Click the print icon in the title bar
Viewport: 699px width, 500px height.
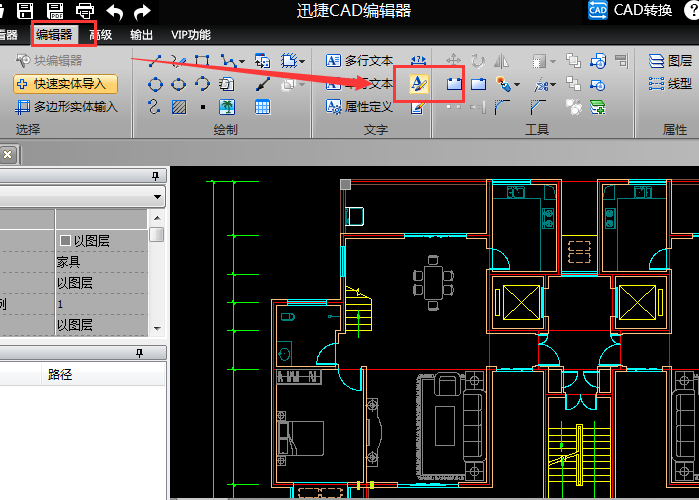85,10
